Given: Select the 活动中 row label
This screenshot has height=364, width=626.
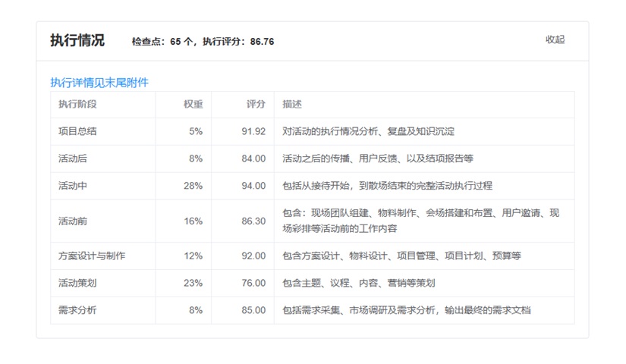Looking at the screenshot, I should [x=73, y=186].
